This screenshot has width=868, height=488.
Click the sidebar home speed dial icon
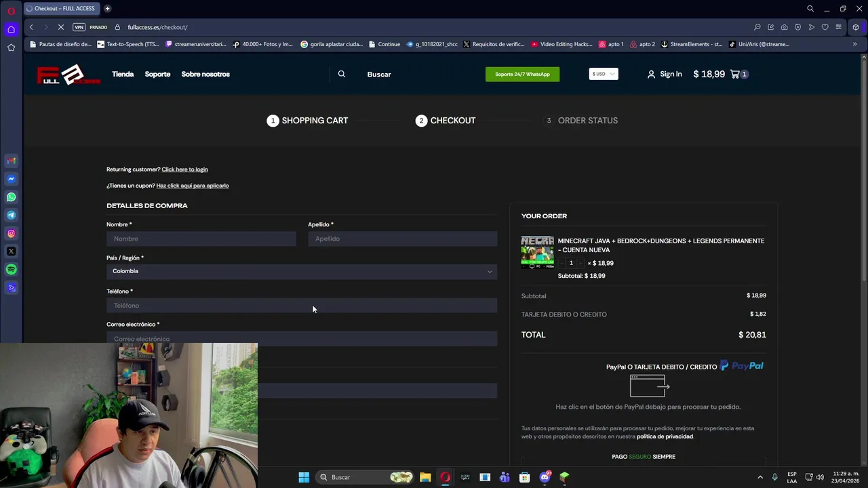[11, 29]
